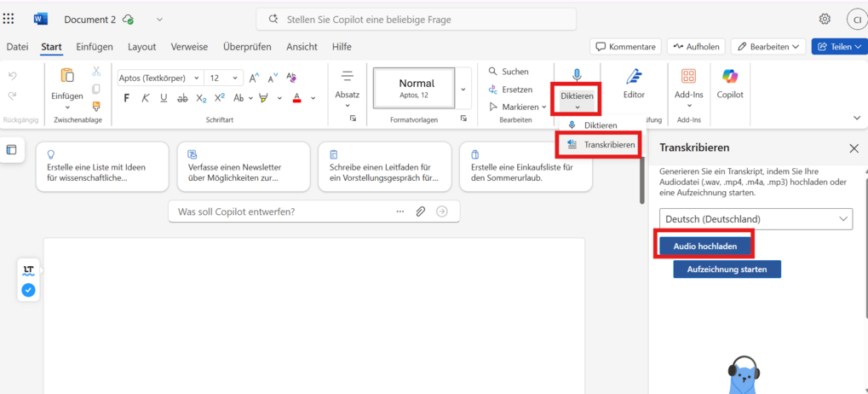Redo the last action
The width and height of the screenshot is (868, 394).
click(13, 96)
